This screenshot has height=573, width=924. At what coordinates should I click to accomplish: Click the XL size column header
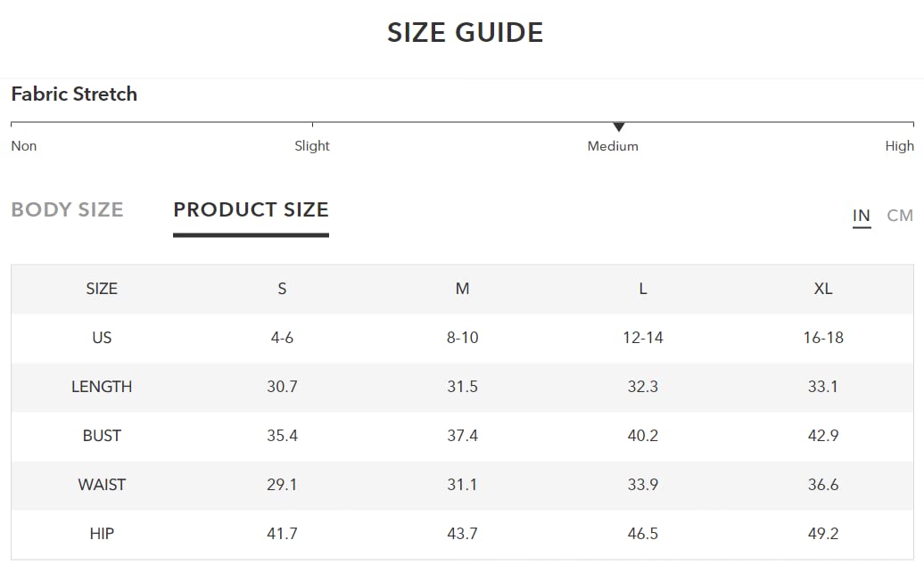point(823,289)
